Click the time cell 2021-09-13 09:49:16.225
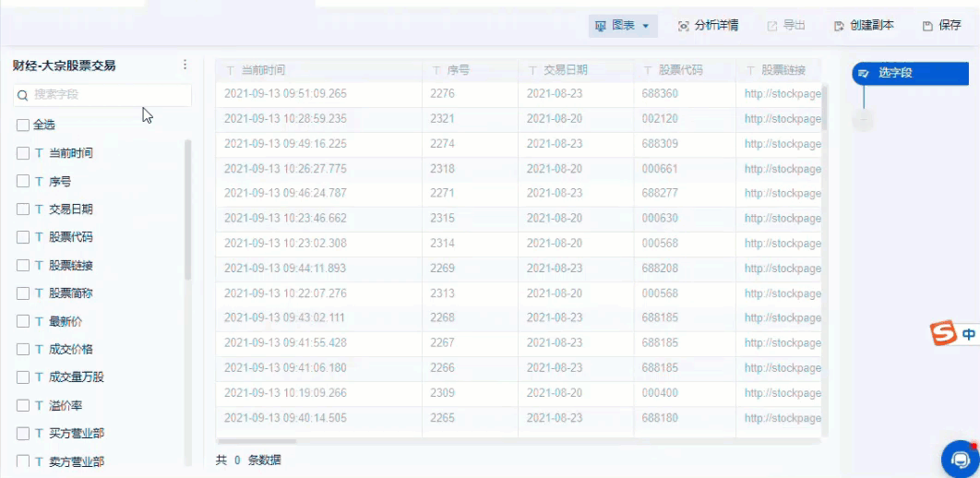This screenshot has width=980, height=478. pyautogui.click(x=318, y=144)
